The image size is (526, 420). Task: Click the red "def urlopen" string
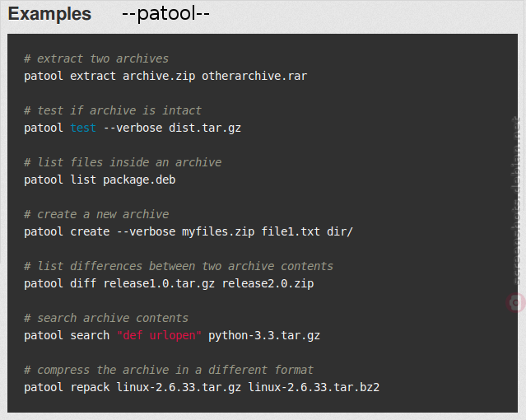coord(160,335)
